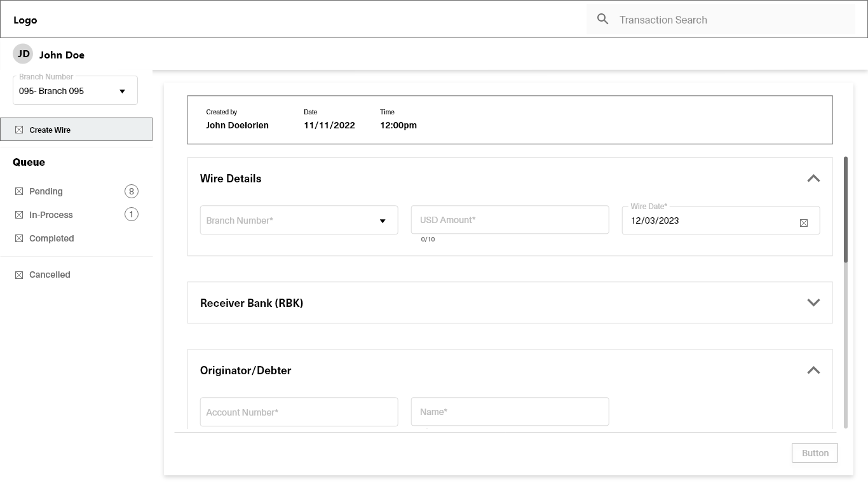Click the search magnifier icon

pos(603,20)
